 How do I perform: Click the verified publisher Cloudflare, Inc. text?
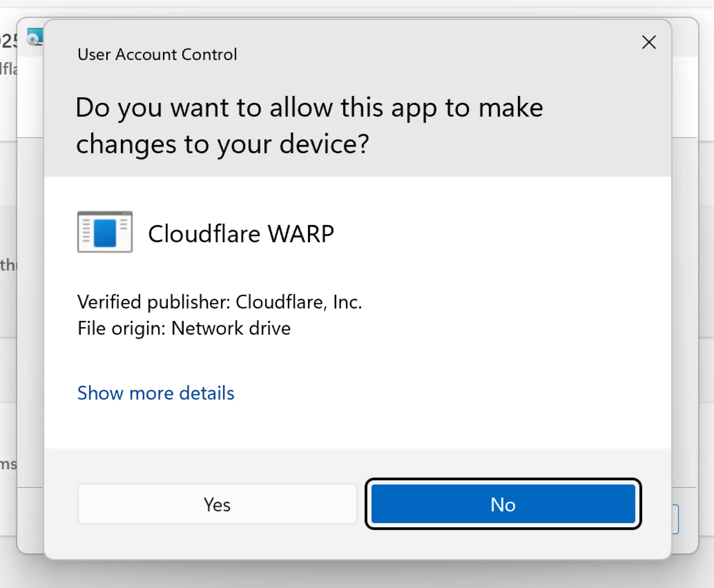220,302
